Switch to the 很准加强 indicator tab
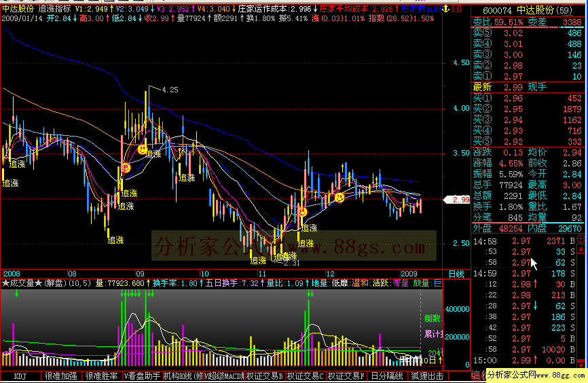The height and width of the screenshot is (383, 588). click(x=60, y=376)
